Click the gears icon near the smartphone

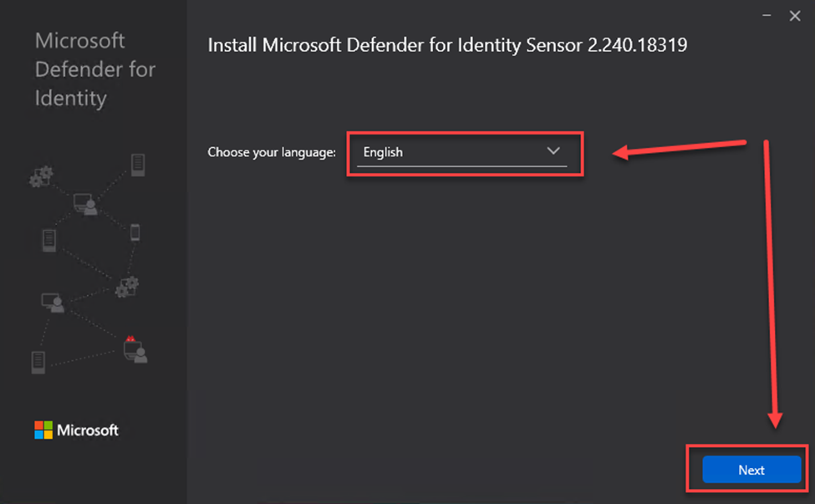pos(127,286)
